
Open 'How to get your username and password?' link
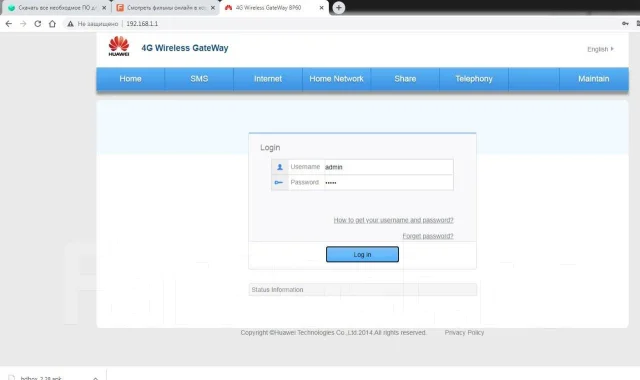pos(393,220)
